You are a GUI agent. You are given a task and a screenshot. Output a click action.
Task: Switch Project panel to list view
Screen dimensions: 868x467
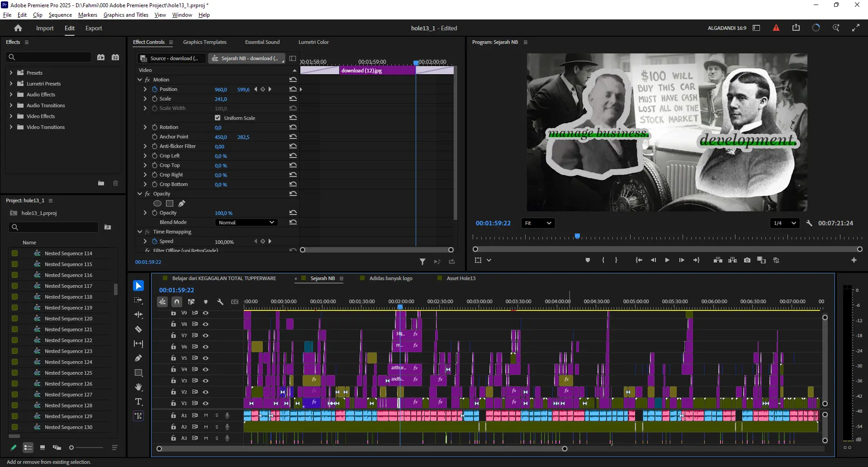28,448
